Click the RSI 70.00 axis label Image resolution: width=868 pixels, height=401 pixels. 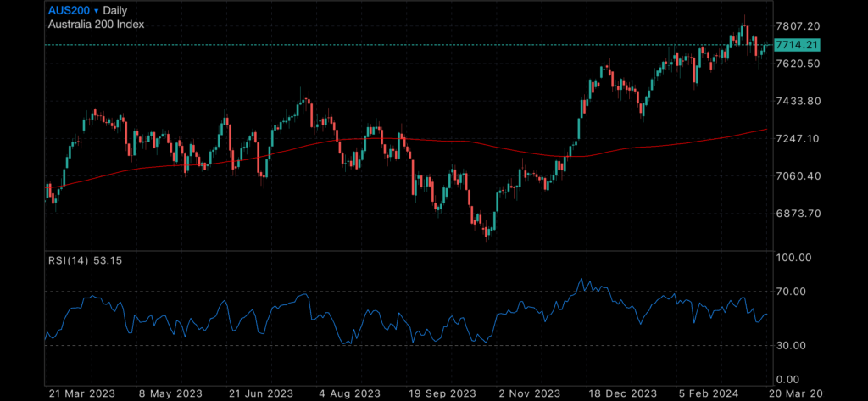793,292
